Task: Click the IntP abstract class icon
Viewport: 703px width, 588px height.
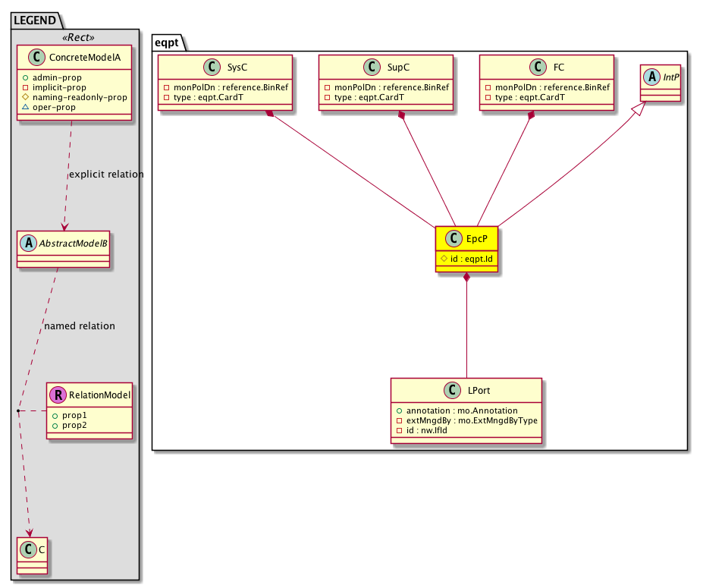Action: click(x=649, y=76)
